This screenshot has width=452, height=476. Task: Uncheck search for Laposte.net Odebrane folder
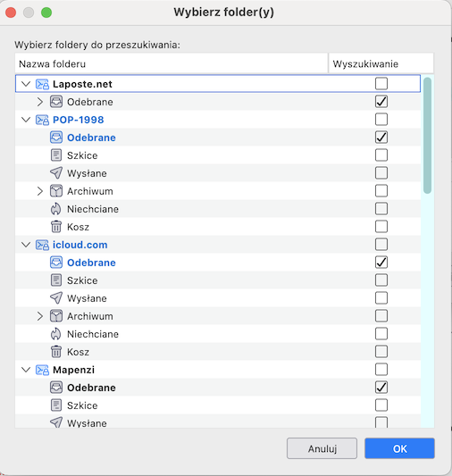tap(381, 102)
